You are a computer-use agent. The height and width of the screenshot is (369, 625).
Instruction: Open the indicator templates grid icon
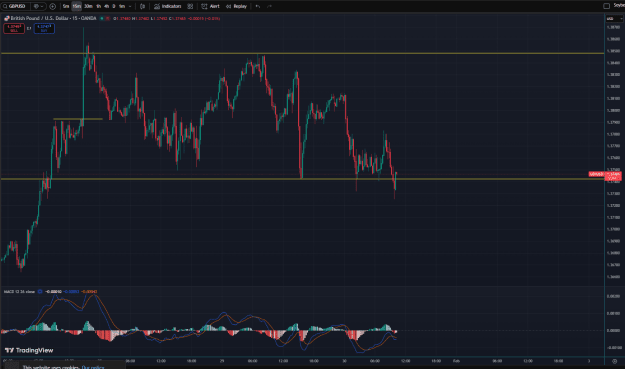[190, 6]
